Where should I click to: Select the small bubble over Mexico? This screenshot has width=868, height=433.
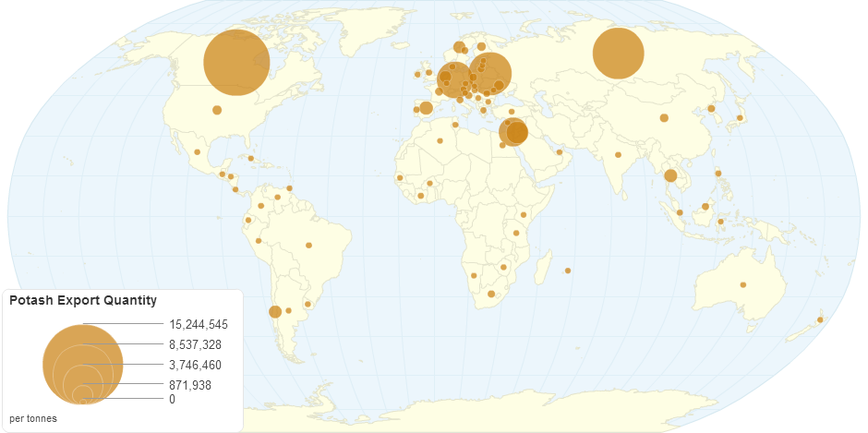tap(198, 152)
